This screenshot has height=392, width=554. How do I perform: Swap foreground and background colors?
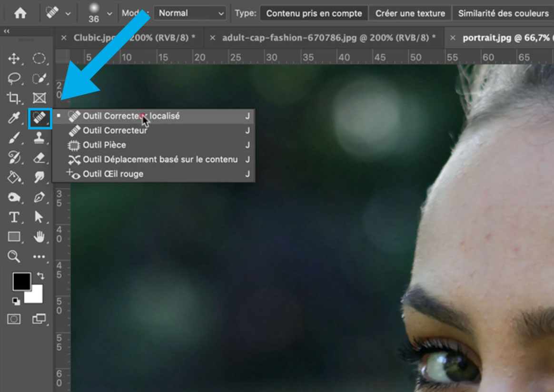(x=40, y=275)
